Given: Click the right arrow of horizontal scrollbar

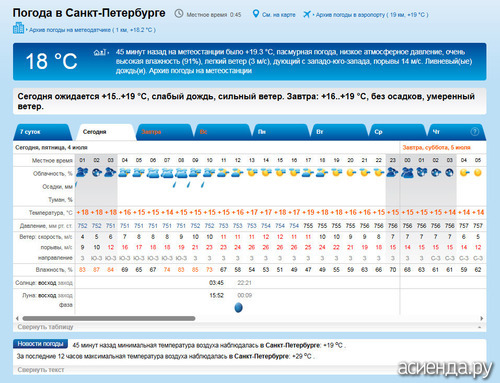Looking at the screenshot, I should point(481,318).
